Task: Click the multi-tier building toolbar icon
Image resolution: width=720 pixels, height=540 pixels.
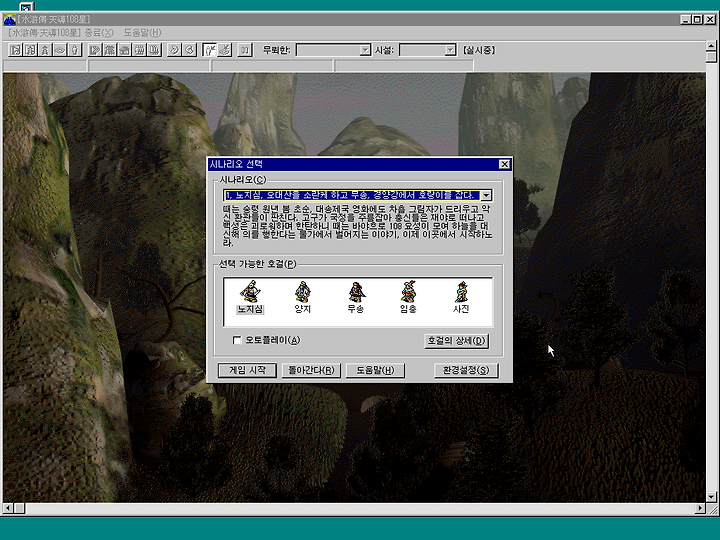Action: (x=109, y=50)
